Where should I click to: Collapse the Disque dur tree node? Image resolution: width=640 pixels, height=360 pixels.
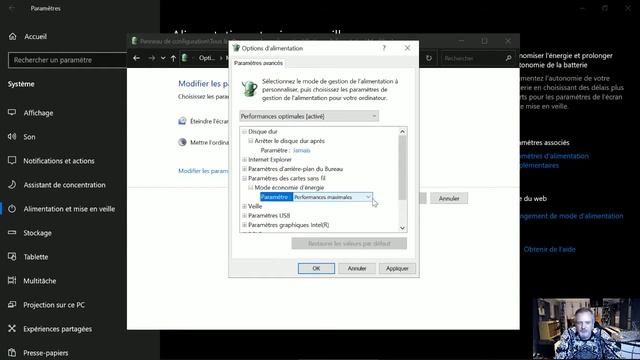tap(244, 131)
